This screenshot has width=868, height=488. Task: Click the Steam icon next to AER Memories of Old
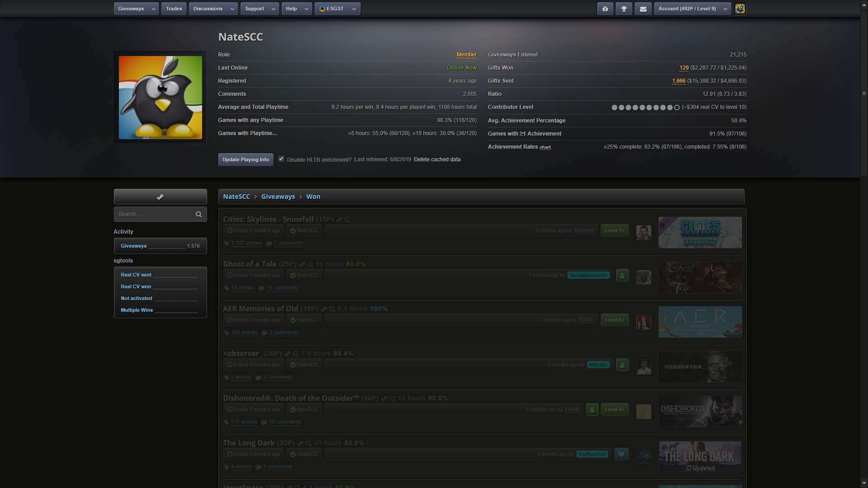pyautogui.click(x=324, y=309)
